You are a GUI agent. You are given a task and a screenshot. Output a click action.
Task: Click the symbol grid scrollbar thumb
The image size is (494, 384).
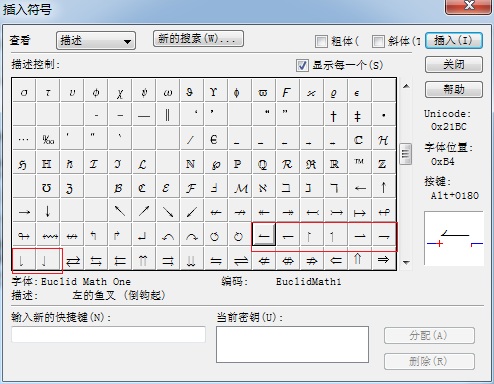[x=406, y=154]
